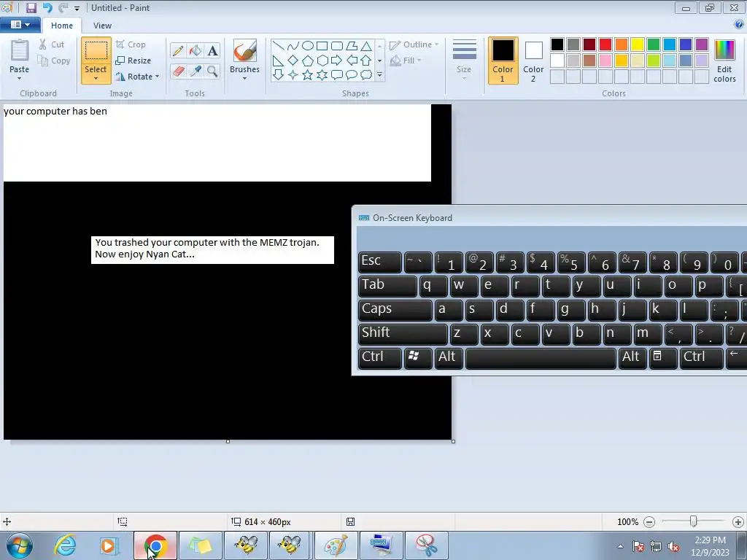Zoom in with the plus button
The image size is (747, 560).
pos(738,522)
